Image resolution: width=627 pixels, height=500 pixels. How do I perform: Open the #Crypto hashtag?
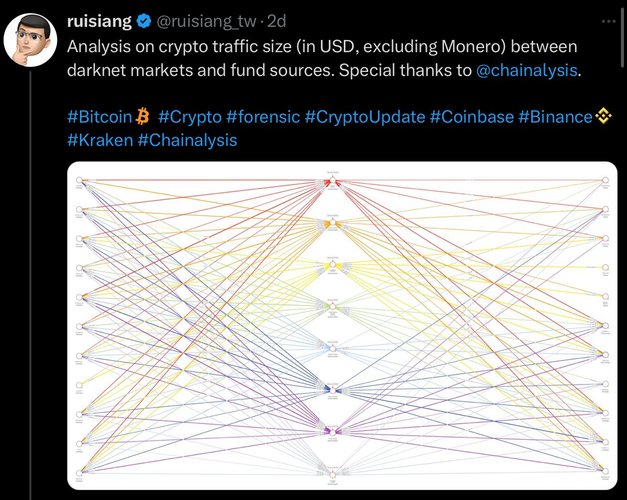190,117
